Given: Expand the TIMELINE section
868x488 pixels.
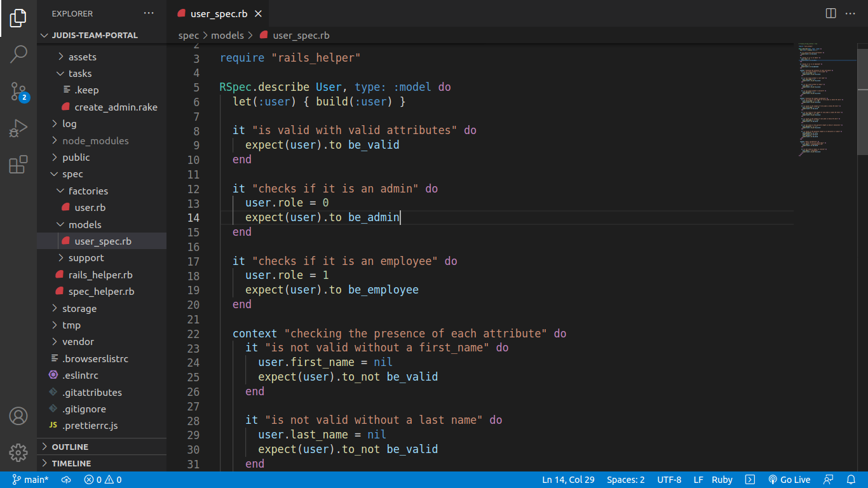Looking at the screenshot, I should [x=71, y=463].
